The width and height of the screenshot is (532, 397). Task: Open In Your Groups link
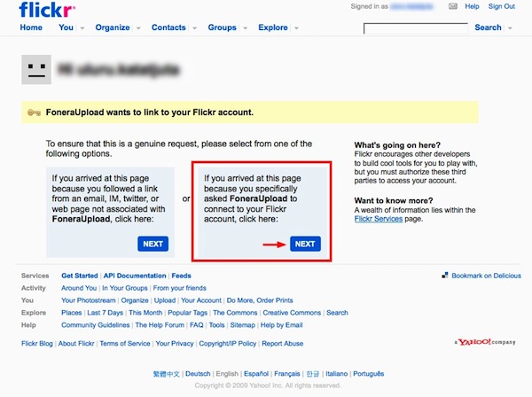tap(125, 288)
